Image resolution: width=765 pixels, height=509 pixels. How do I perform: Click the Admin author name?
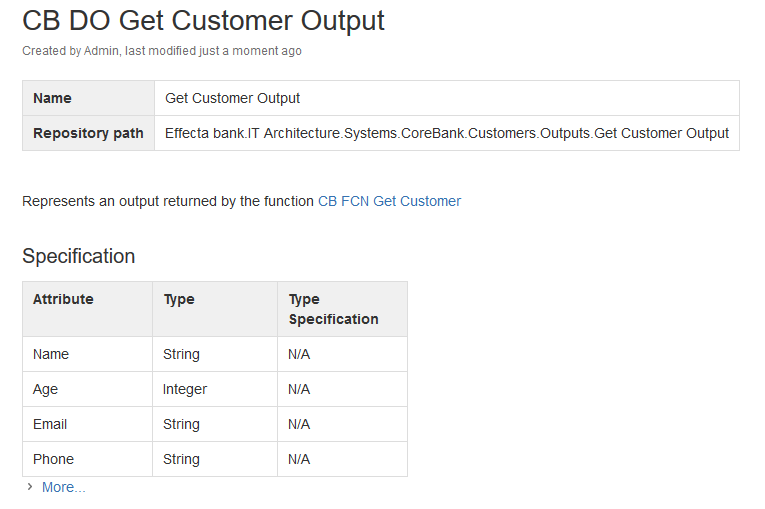(101, 51)
